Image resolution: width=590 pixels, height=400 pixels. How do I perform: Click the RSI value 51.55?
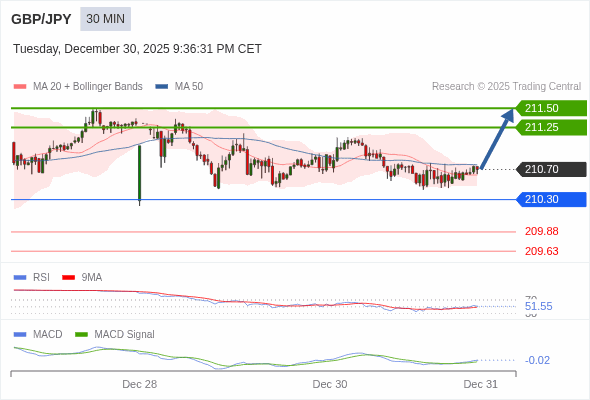point(538,306)
